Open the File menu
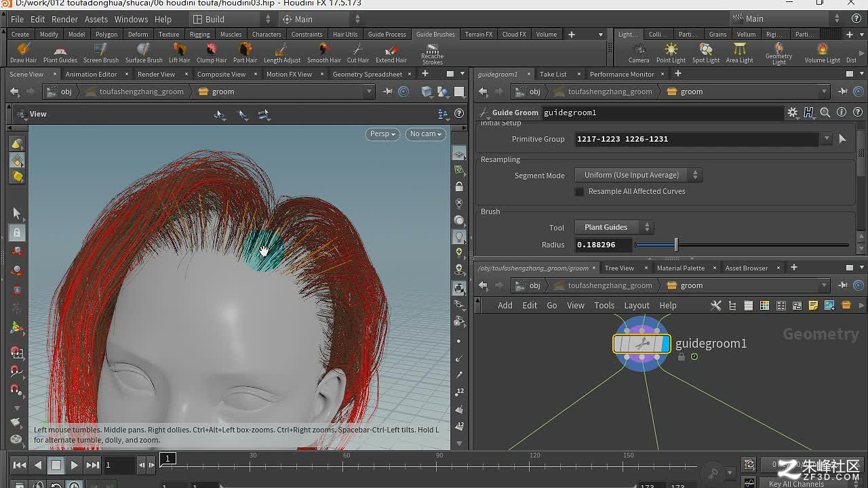Image resolution: width=868 pixels, height=488 pixels. pos(18,19)
